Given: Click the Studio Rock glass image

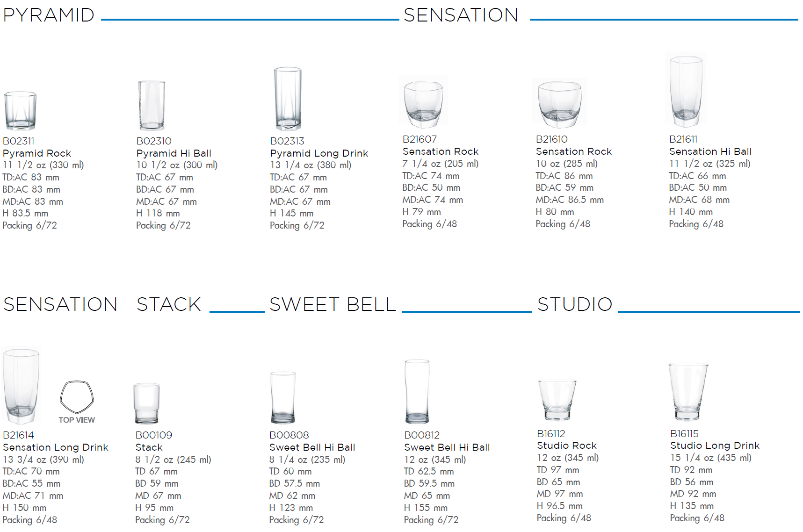Looking at the screenshot, I should (557, 400).
